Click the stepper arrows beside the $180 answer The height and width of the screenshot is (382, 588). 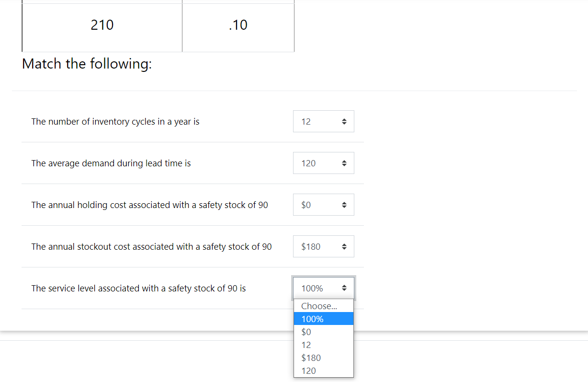[344, 246]
